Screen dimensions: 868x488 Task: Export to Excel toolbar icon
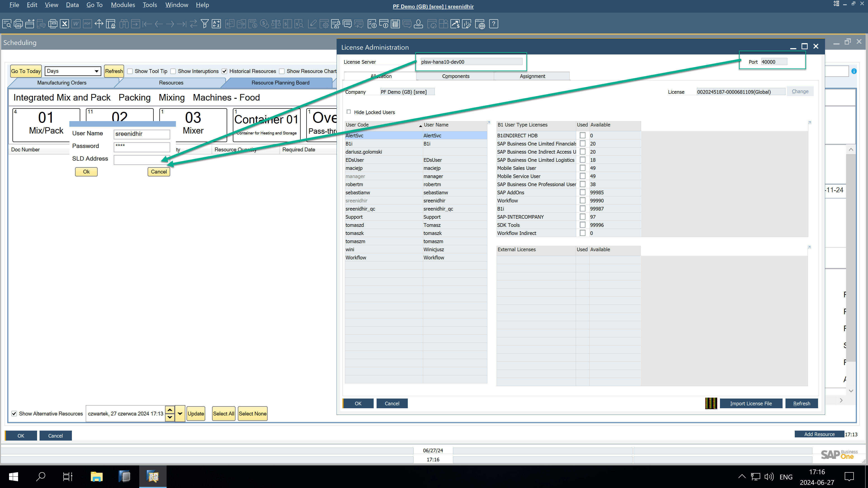click(64, 24)
